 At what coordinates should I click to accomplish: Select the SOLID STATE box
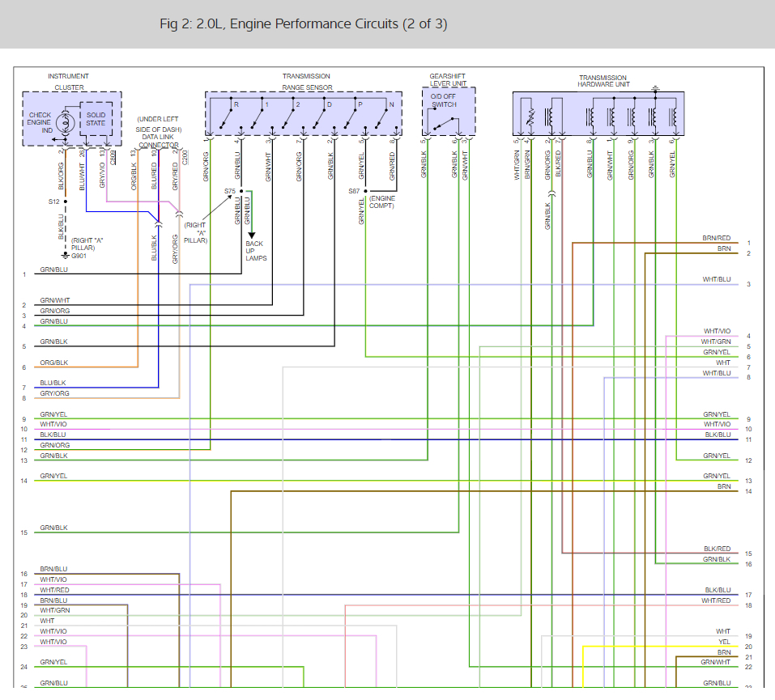coord(96,119)
